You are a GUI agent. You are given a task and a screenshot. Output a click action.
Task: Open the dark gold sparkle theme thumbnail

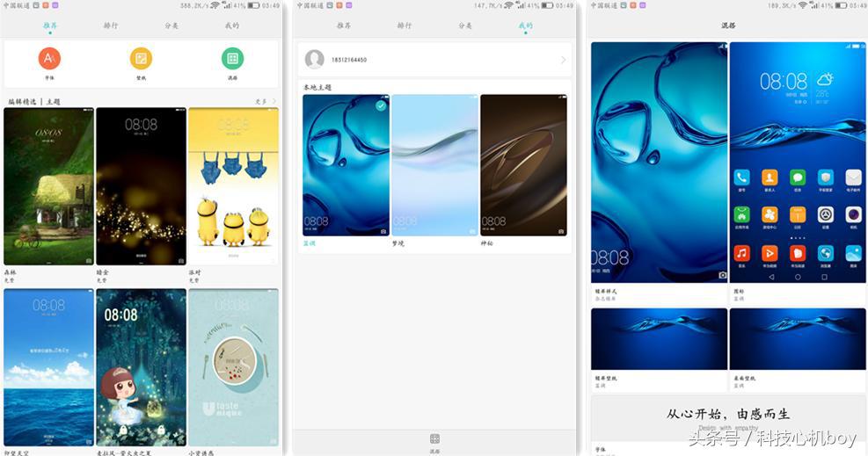point(142,186)
